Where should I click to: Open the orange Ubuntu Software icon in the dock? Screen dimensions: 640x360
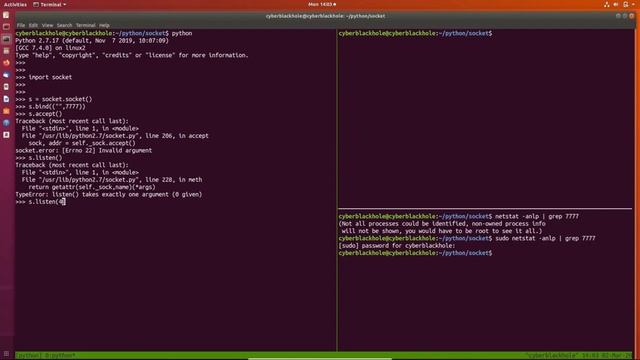point(6,111)
